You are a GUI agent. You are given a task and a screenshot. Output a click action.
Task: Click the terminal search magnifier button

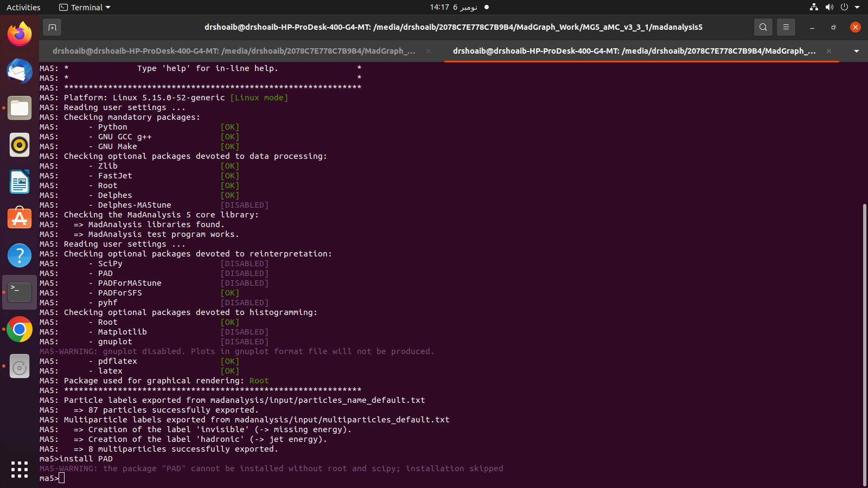(x=763, y=27)
